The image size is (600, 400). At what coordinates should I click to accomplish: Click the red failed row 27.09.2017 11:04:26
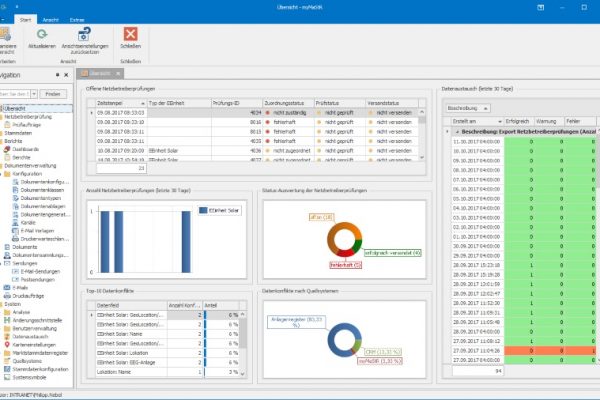pos(523,351)
